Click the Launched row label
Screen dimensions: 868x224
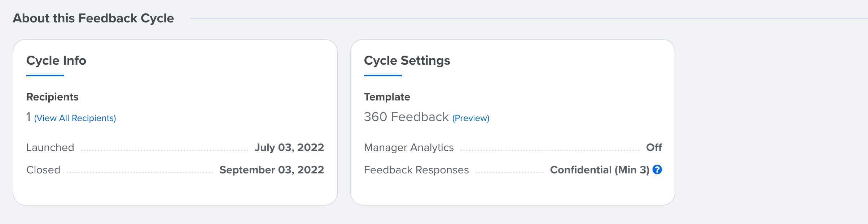coord(50,147)
